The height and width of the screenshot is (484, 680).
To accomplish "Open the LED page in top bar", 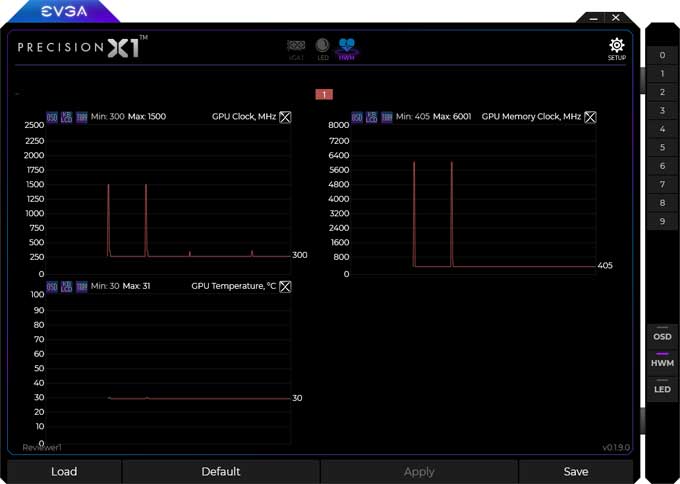I will [x=322, y=49].
